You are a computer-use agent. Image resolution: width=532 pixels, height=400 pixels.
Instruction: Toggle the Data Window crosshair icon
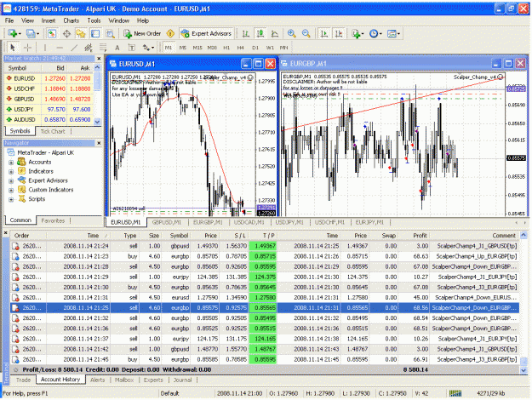coord(66,33)
